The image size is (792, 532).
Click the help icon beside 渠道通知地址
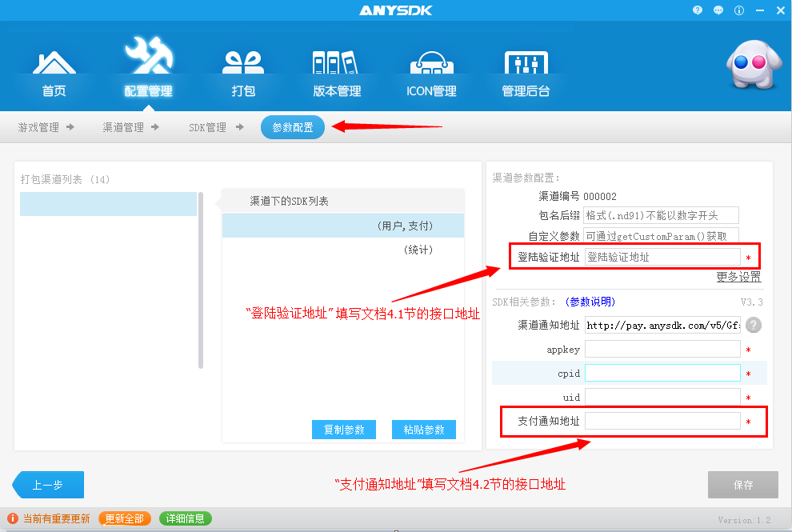(x=753, y=325)
